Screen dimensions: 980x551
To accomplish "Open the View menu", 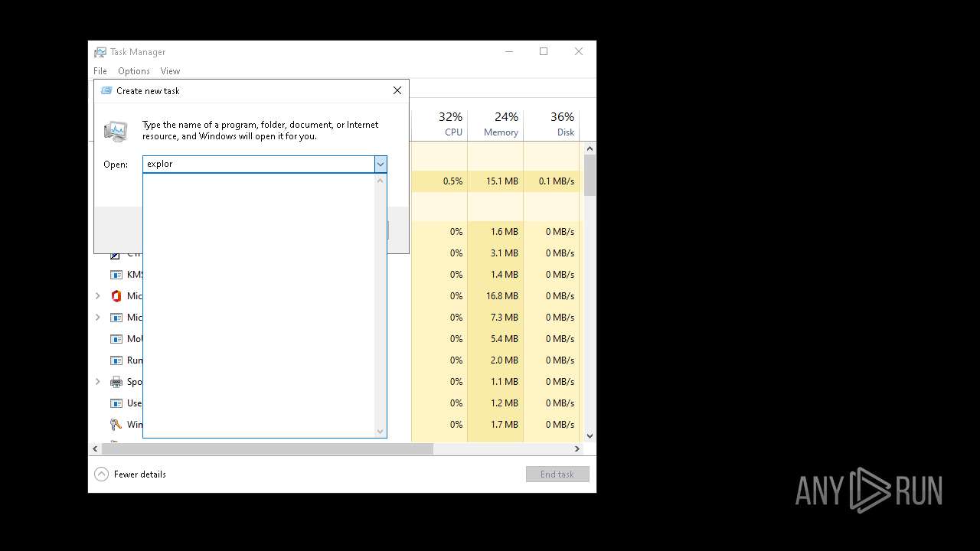I will pyautogui.click(x=170, y=71).
